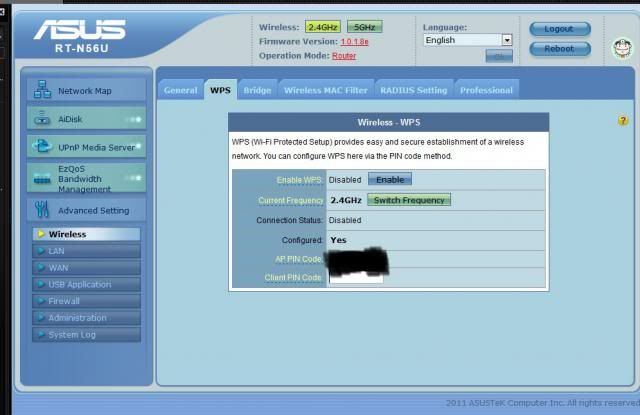Click the Switch Frequency button

[409, 200]
